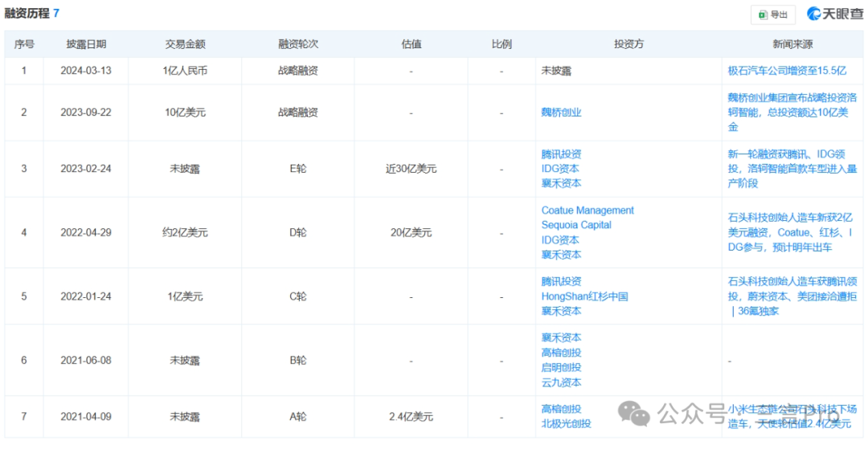Select the date 2021-04-09

(x=86, y=416)
